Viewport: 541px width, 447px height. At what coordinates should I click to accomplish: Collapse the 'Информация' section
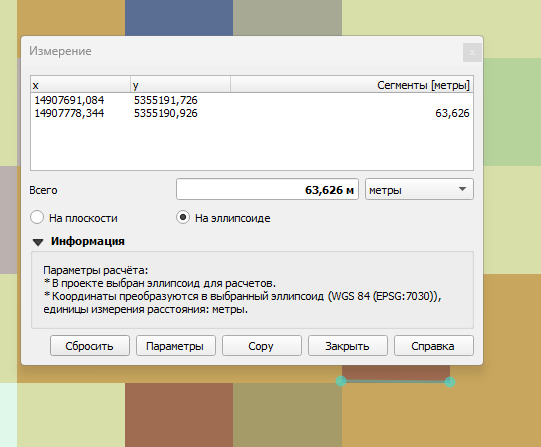click(38, 242)
